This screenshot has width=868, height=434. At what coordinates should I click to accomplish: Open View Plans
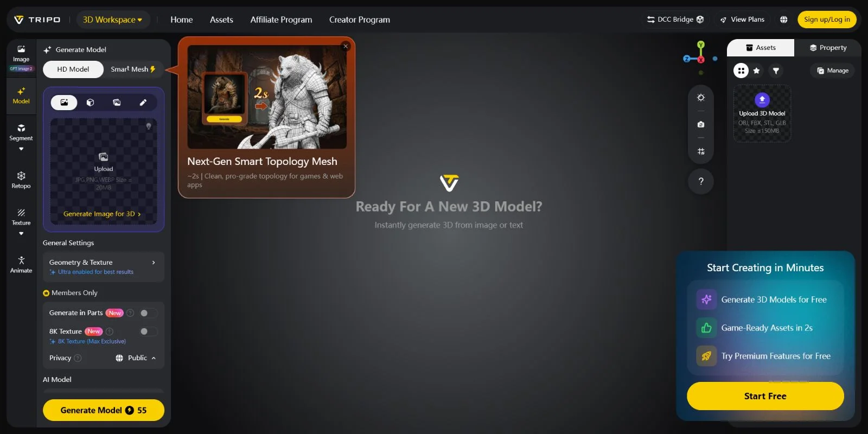point(742,20)
